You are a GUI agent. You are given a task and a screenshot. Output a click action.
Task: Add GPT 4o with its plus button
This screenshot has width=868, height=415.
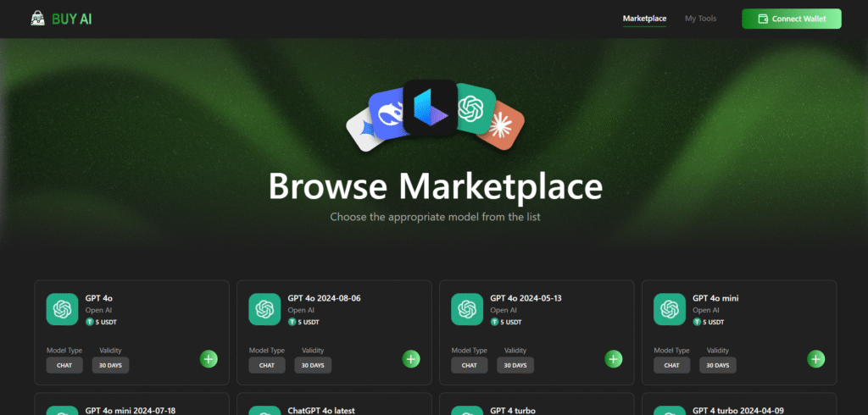pyautogui.click(x=209, y=359)
